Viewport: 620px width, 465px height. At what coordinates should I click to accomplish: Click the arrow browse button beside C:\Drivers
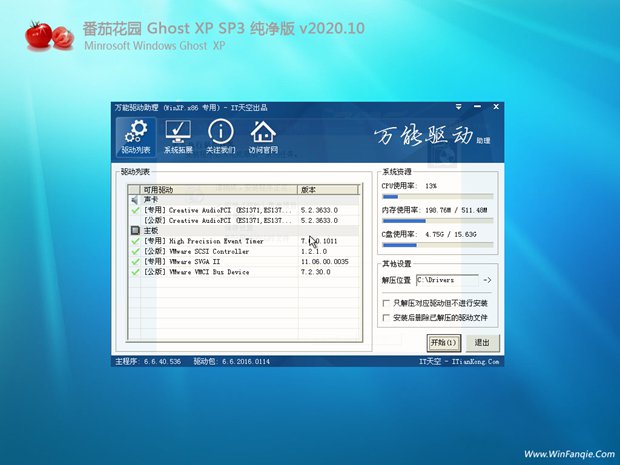click(486, 280)
